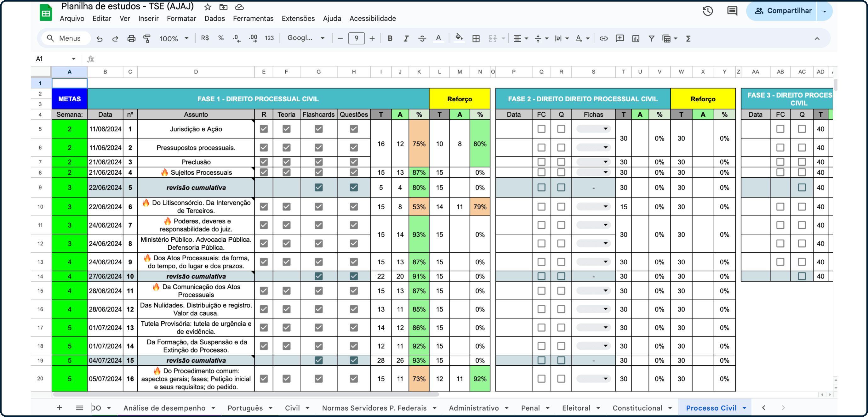Switch to the Constitucional sheet tab
868x417 pixels.
(x=637, y=408)
